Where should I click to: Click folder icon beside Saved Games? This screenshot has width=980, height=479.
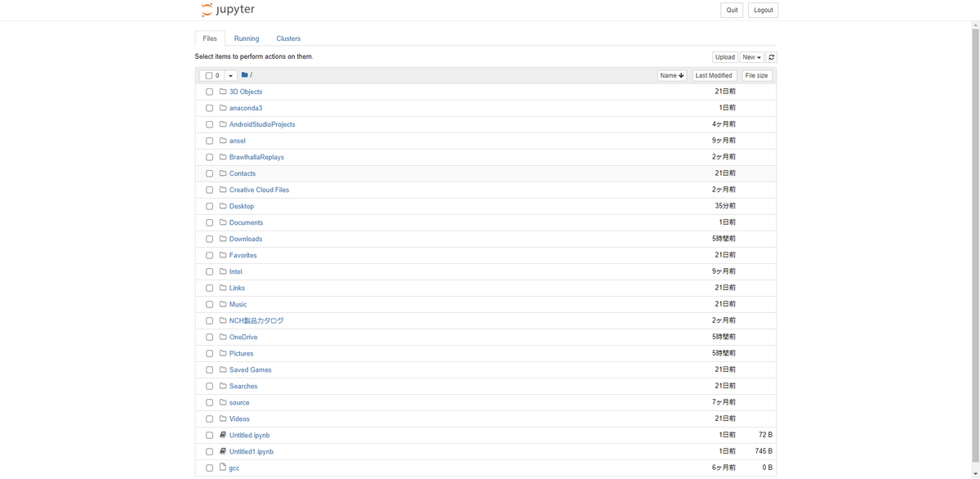click(223, 369)
